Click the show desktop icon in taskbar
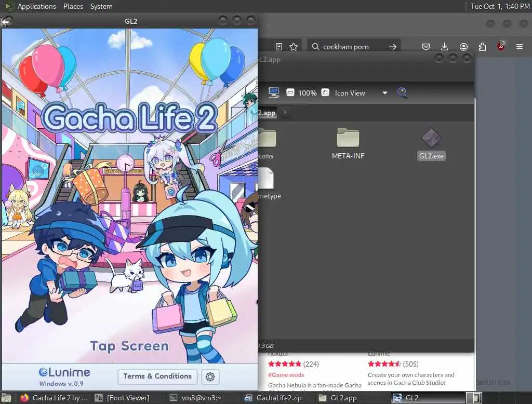The height and width of the screenshot is (404, 532). click(6, 398)
